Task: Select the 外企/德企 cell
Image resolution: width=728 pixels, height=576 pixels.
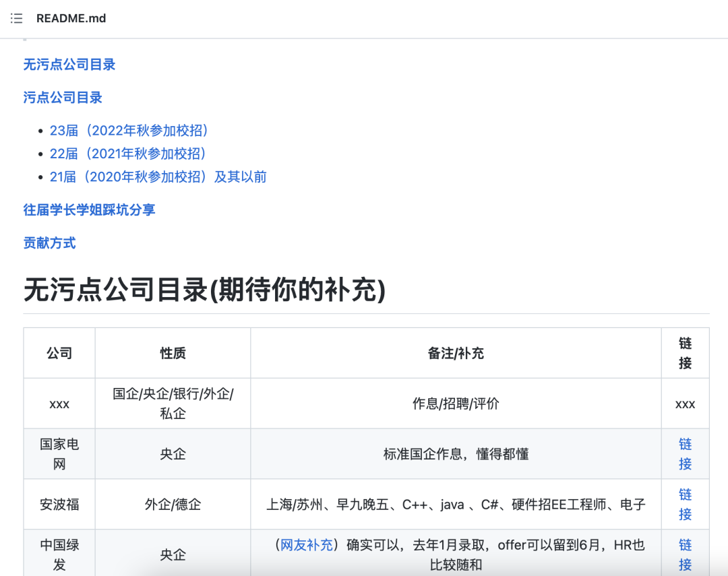Action: (173, 504)
